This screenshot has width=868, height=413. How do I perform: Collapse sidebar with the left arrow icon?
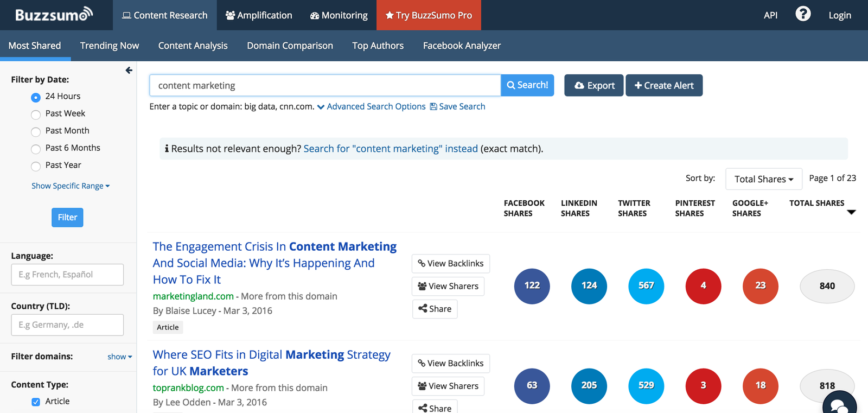click(x=129, y=70)
